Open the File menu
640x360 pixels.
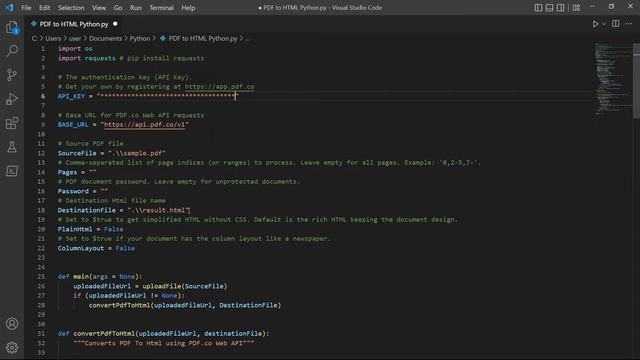click(26, 7)
